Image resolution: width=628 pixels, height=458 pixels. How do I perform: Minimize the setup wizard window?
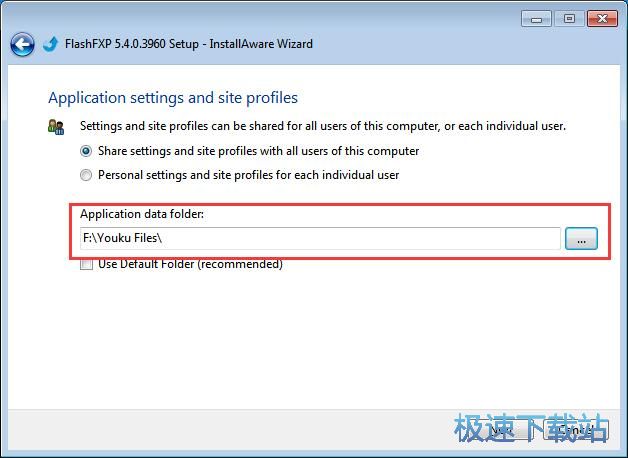tap(536, 19)
